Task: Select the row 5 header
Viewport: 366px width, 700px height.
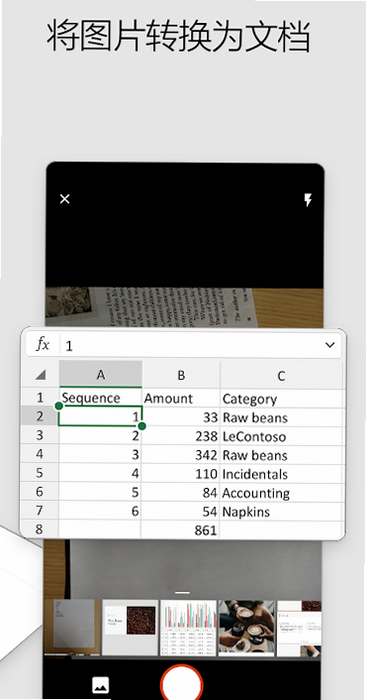Action: tap(40, 473)
